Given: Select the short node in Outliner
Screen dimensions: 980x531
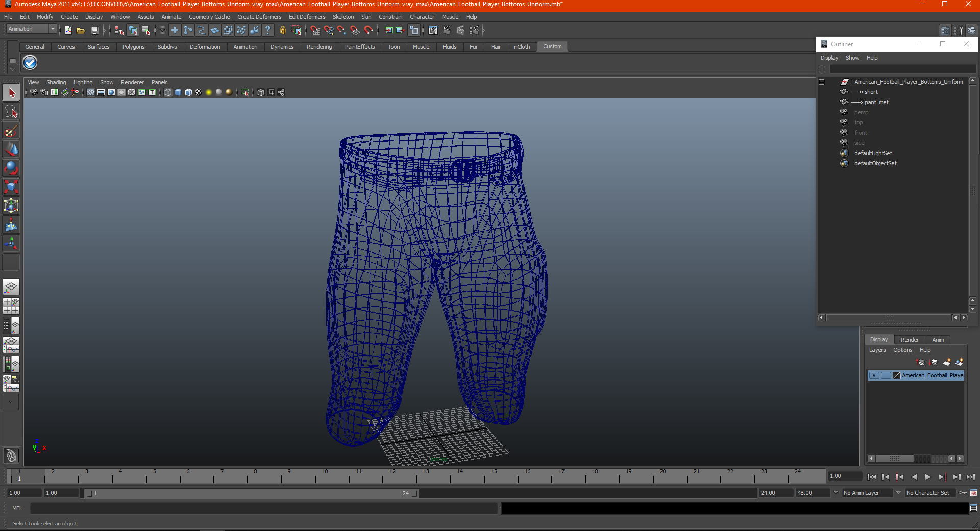Looking at the screenshot, I should point(871,92).
